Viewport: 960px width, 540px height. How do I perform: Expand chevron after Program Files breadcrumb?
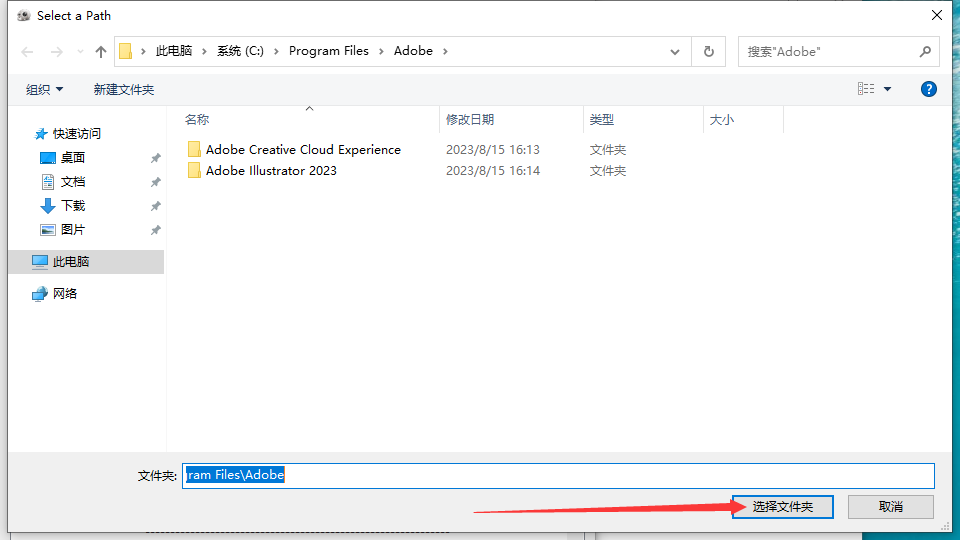tap(381, 51)
